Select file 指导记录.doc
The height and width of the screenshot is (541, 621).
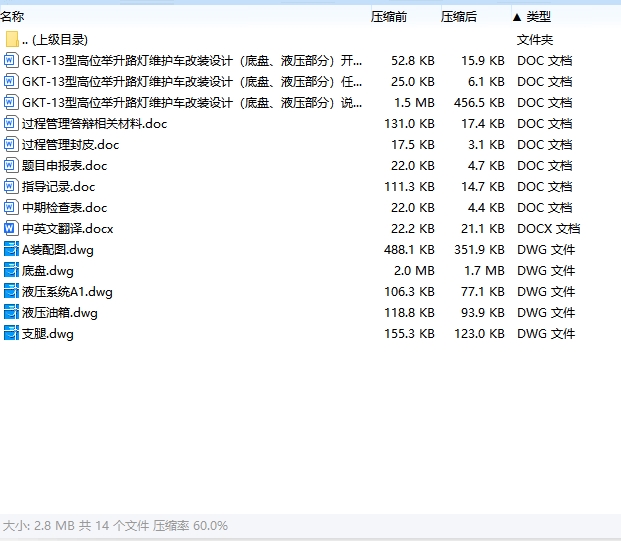click(59, 187)
